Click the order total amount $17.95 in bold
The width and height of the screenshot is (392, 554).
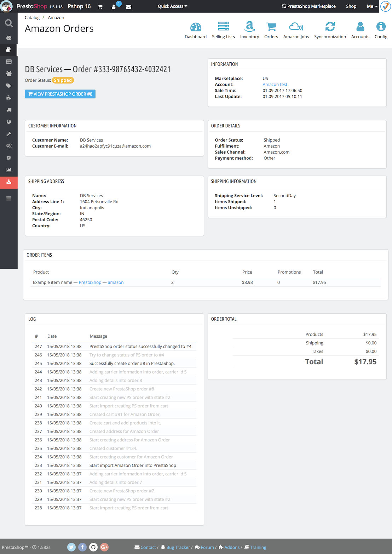(365, 362)
